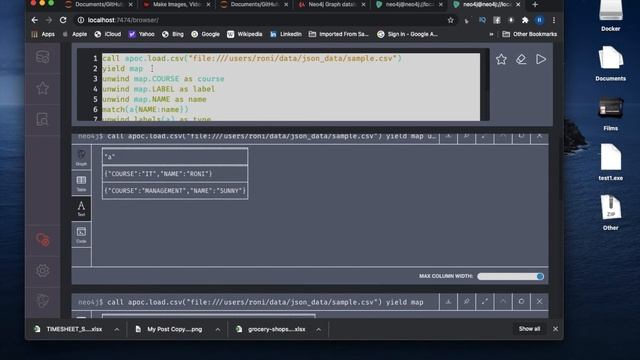Screen dimensions: 640x360
Task: Expand options chevron for TIMESHEET_S....xlsx download
Action: click(x=117, y=329)
